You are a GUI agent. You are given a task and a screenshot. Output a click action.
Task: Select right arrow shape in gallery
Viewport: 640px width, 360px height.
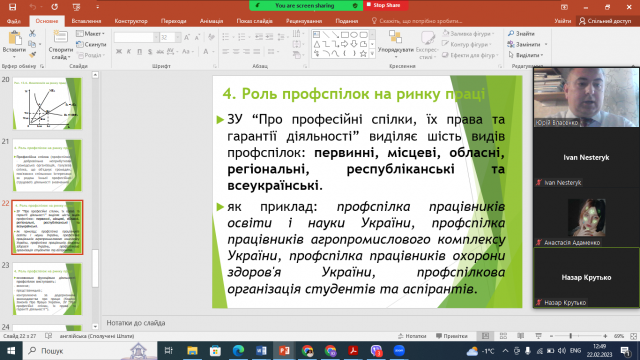pyautogui.click(x=345, y=44)
